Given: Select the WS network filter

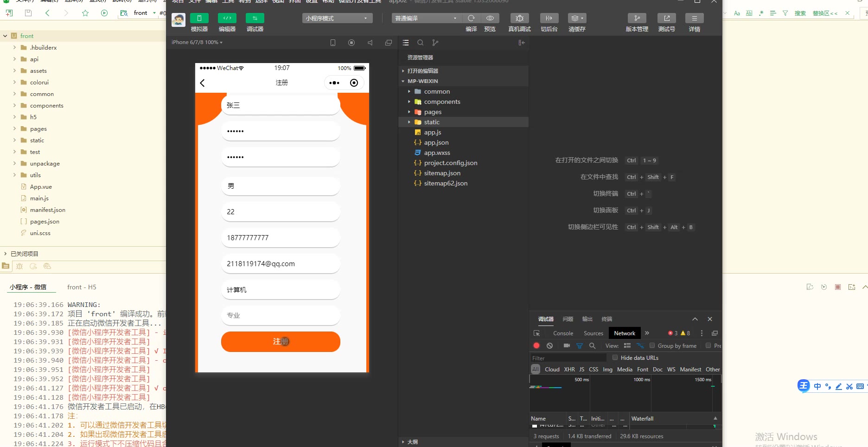Looking at the screenshot, I should (x=671, y=370).
